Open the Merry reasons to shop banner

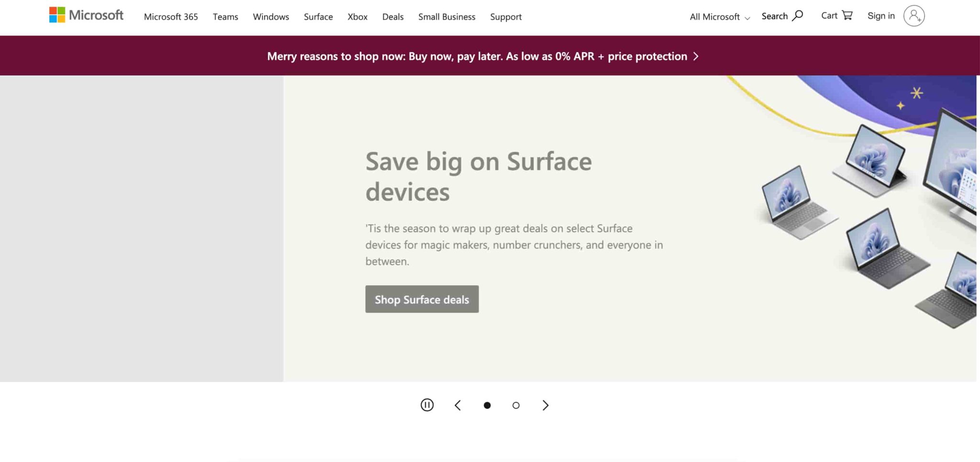(477, 56)
